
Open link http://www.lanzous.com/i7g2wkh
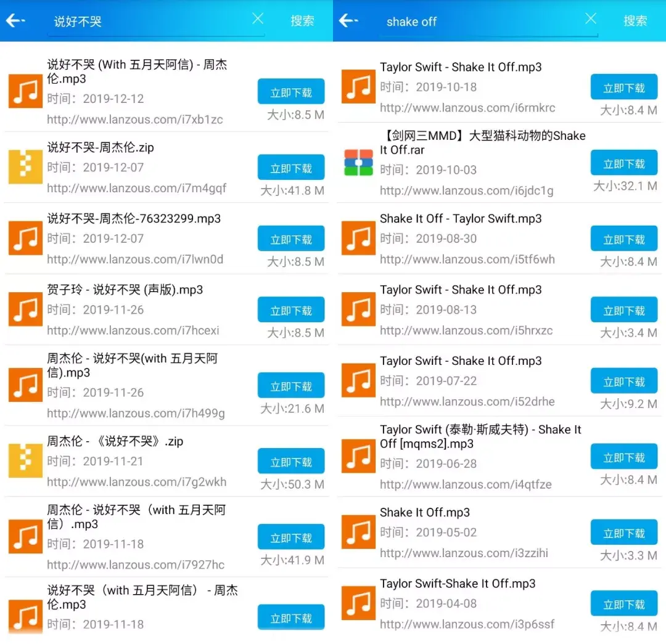click(x=136, y=482)
